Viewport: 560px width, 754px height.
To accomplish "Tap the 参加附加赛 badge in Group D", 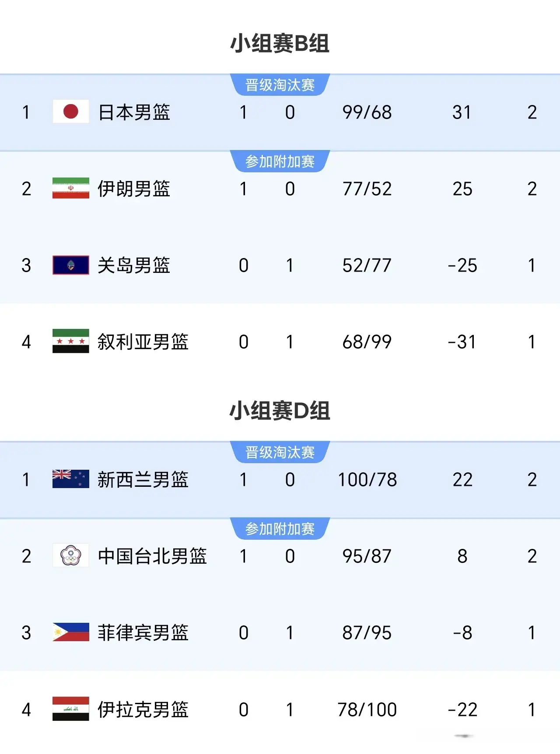I will [280, 529].
